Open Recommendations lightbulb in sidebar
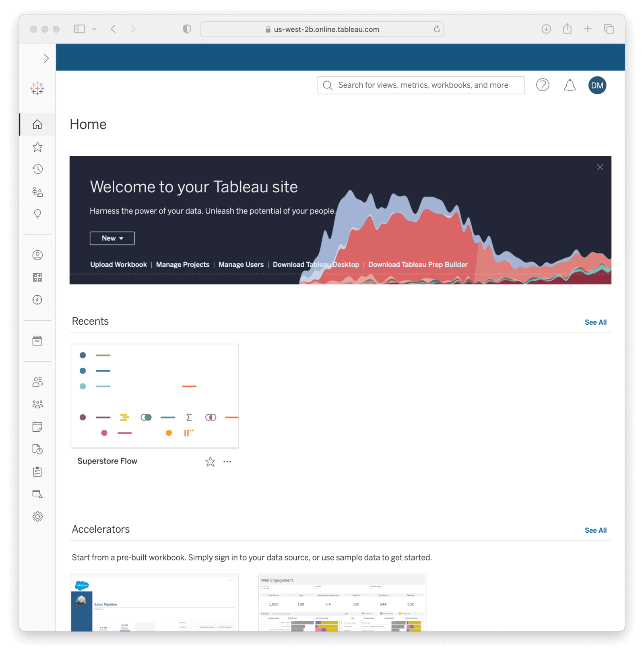Screen dimensions: 644x655 pos(37,214)
